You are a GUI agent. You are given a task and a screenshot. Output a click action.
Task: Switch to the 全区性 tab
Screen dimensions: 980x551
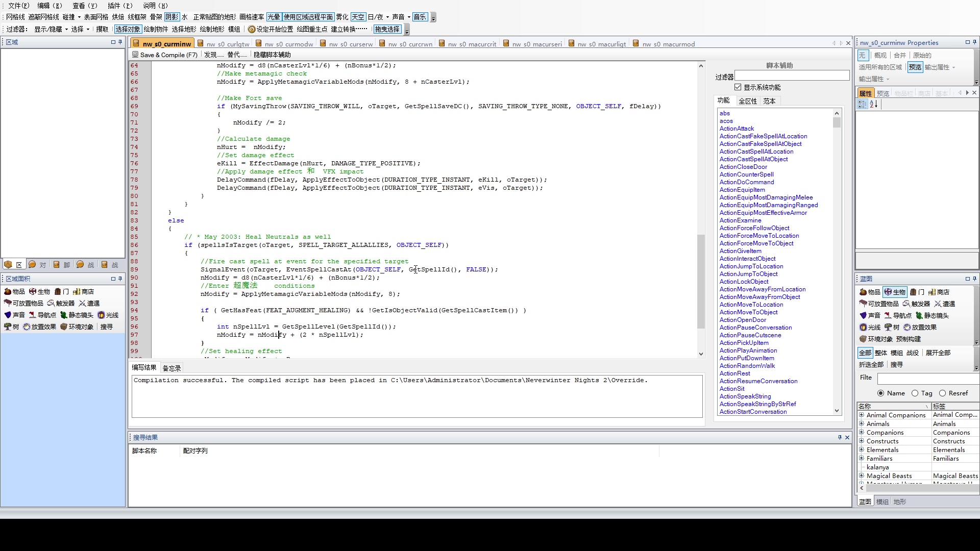pos(747,101)
